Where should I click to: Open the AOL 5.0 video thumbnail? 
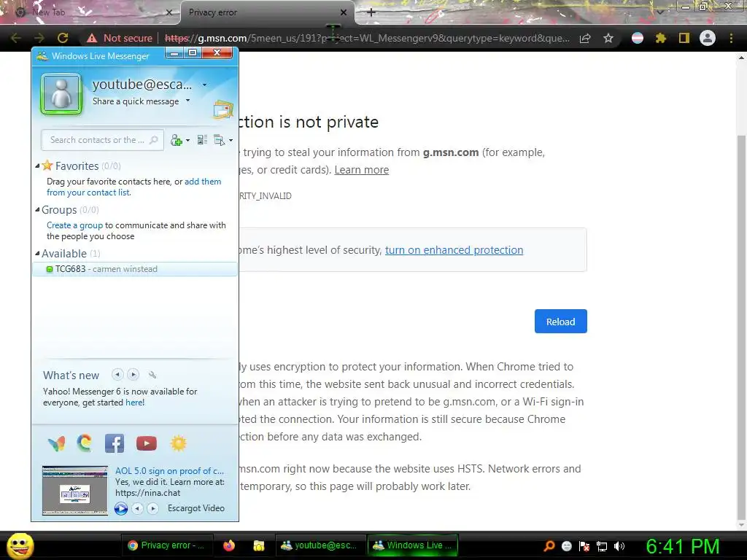(x=75, y=491)
